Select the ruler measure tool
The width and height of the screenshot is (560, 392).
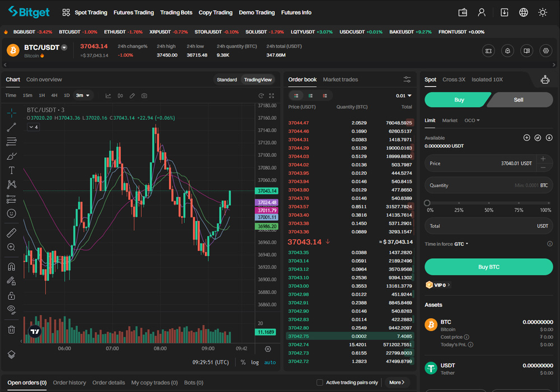tap(11, 233)
